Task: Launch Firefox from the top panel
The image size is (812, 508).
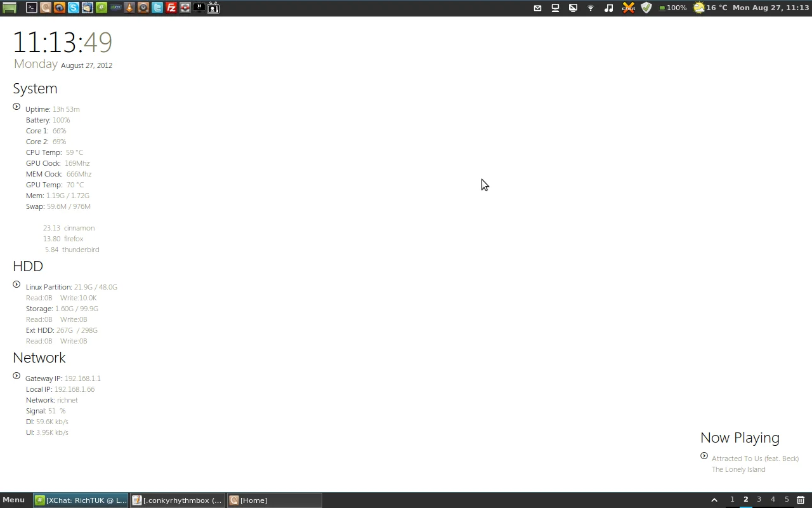Action: coord(59,8)
